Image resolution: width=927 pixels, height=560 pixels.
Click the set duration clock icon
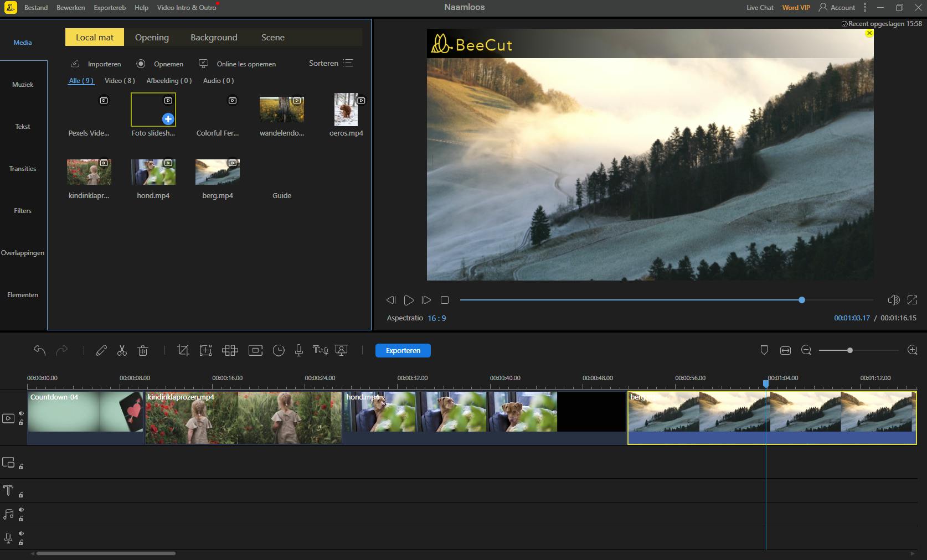tap(279, 350)
